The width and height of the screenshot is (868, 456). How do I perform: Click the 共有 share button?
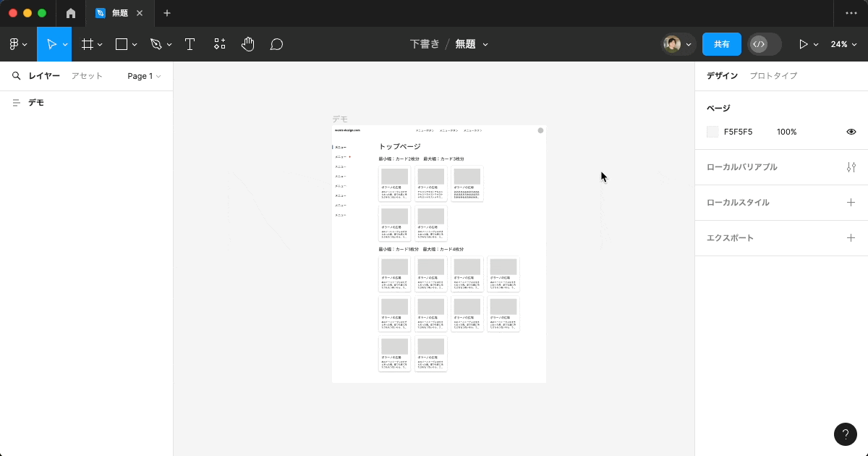click(x=721, y=44)
